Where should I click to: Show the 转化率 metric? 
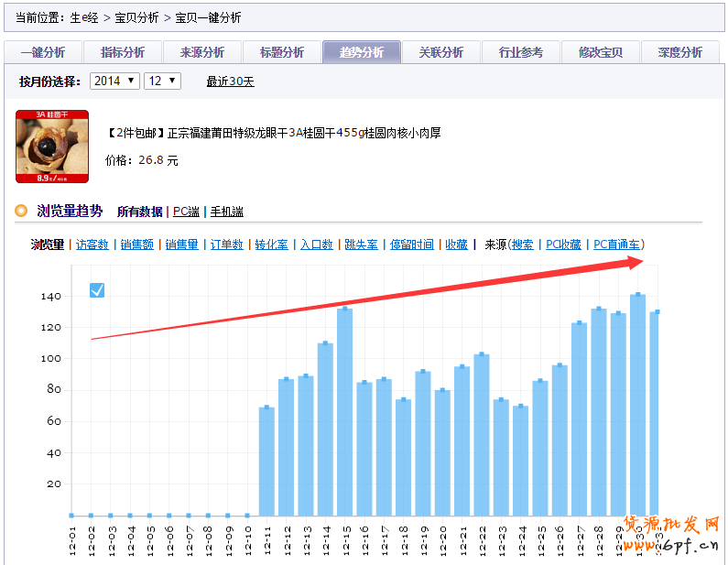click(271, 244)
